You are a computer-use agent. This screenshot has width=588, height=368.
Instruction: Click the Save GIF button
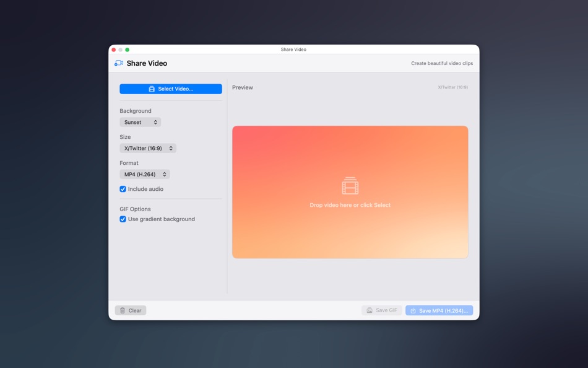point(381,310)
